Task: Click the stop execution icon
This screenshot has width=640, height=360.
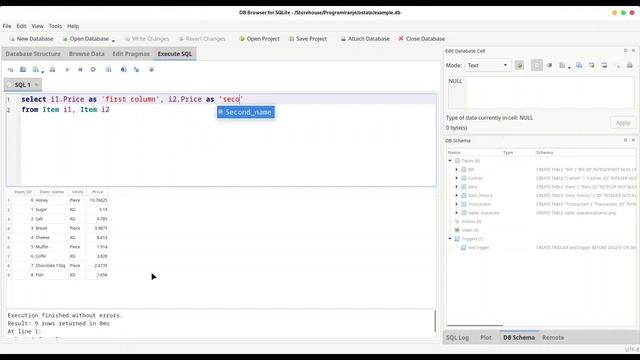Action: click(93, 70)
